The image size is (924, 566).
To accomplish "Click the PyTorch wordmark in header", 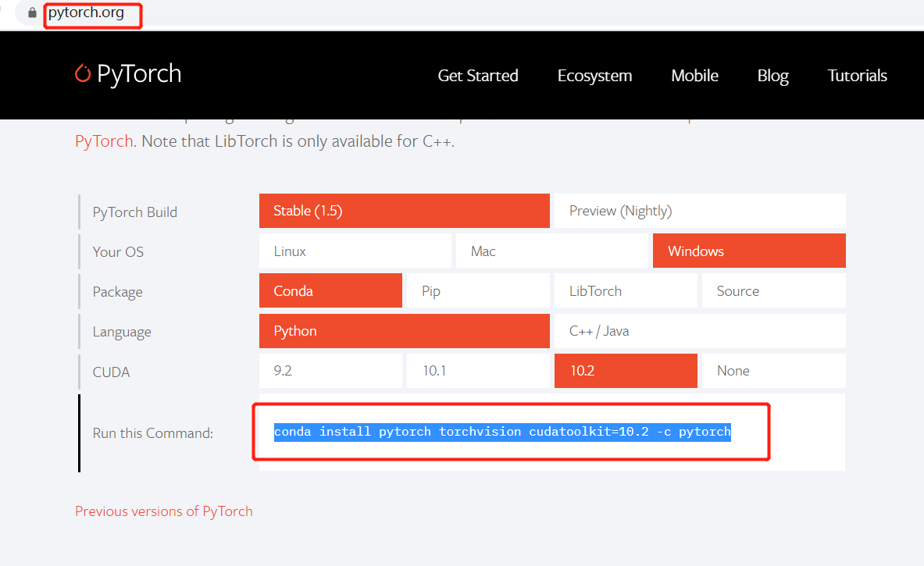I will click(139, 73).
